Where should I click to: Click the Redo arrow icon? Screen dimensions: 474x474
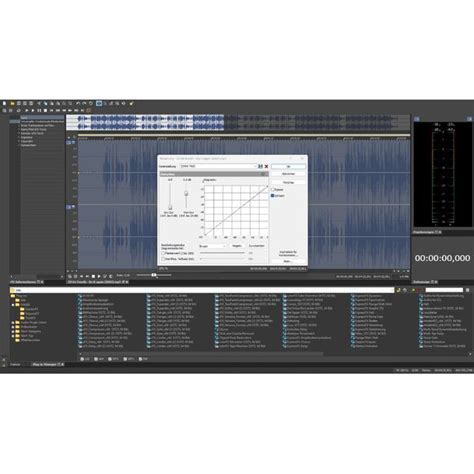click(x=84, y=104)
